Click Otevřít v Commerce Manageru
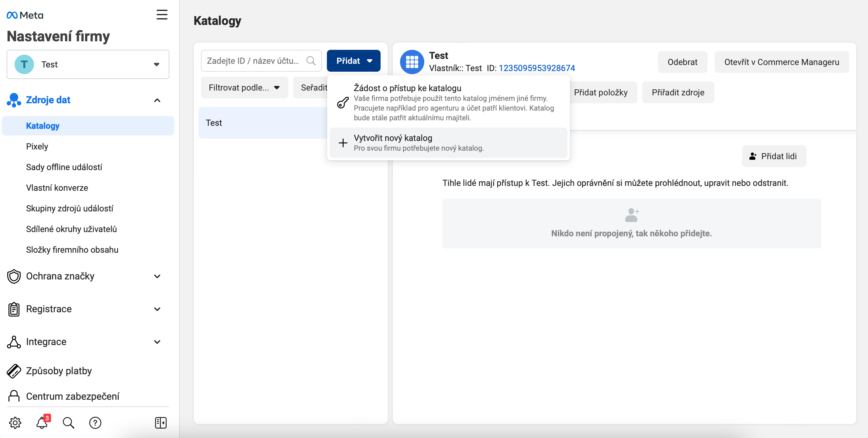Viewport: 868px width, 438px height. pyautogui.click(x=782, y=62)
